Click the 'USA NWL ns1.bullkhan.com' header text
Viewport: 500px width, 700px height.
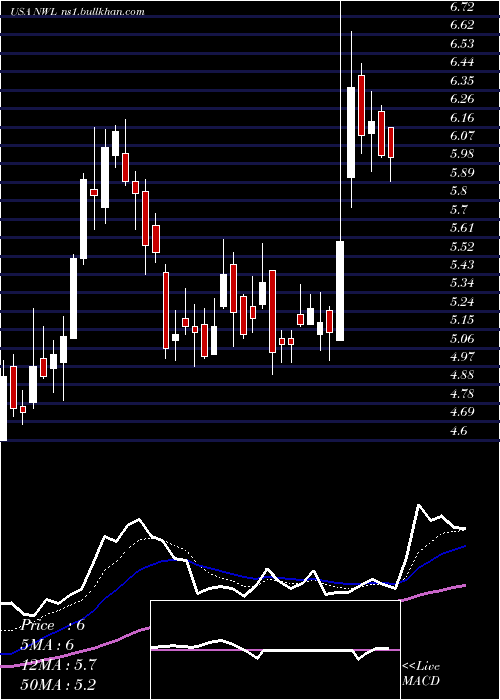click(78, 12)
